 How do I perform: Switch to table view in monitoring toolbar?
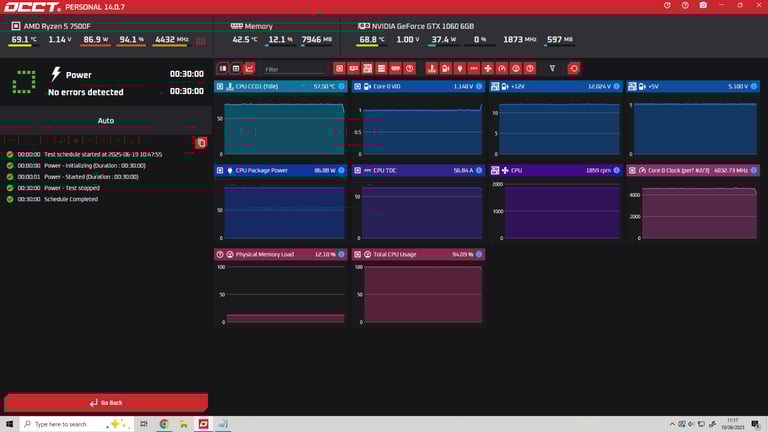tap(236, 69)
